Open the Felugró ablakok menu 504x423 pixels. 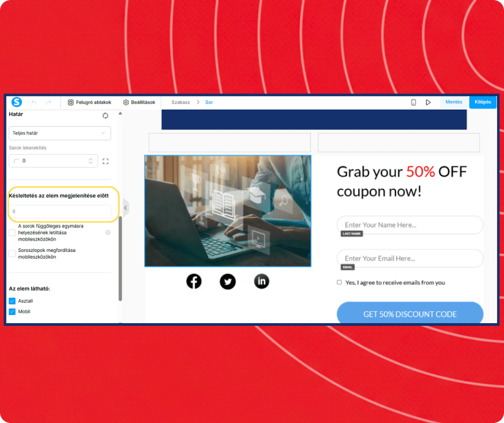90,103
